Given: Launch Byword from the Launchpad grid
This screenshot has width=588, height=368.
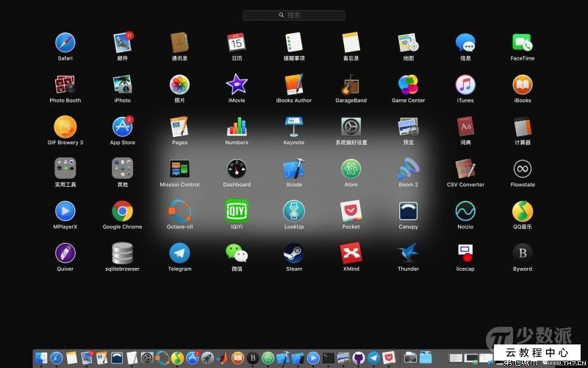Looking at the screenshot, I should (523, 252).
